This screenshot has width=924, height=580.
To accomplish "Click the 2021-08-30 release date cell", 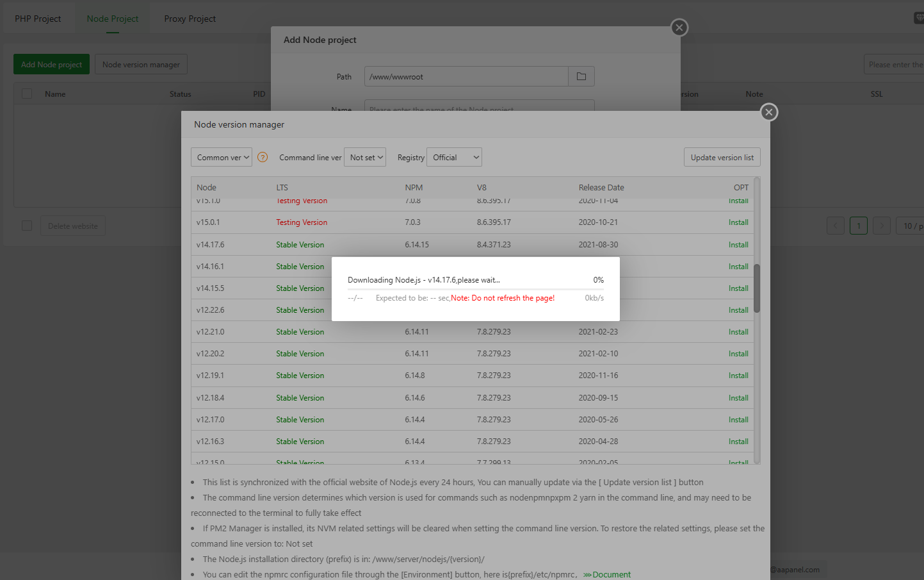I will coord(599,245).
